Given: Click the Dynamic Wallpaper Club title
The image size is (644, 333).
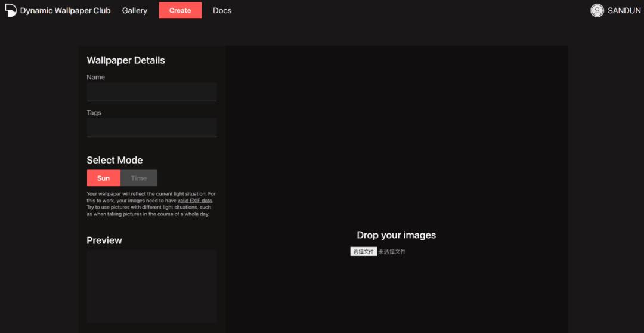Looking at the screenshot, I should tap(66, 11).
